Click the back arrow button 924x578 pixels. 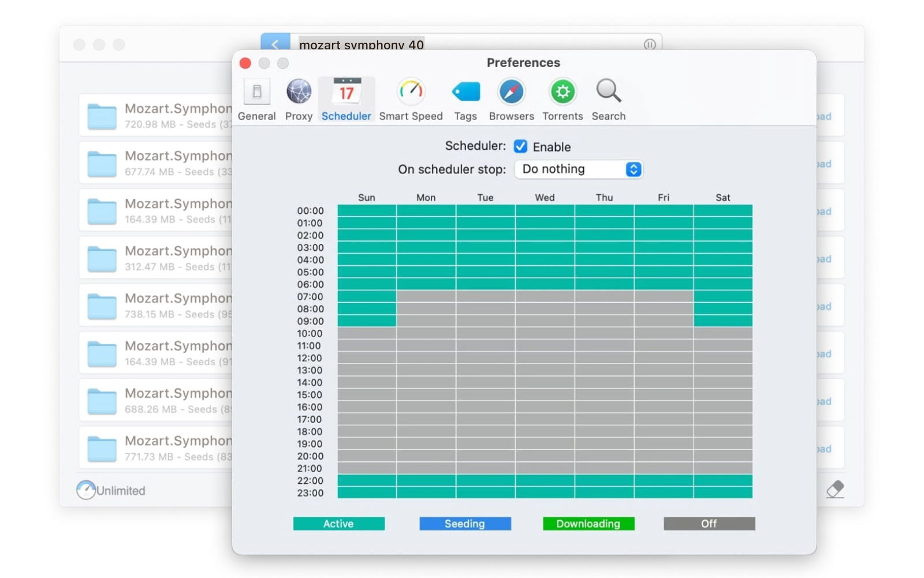click(x=275, y=43)
